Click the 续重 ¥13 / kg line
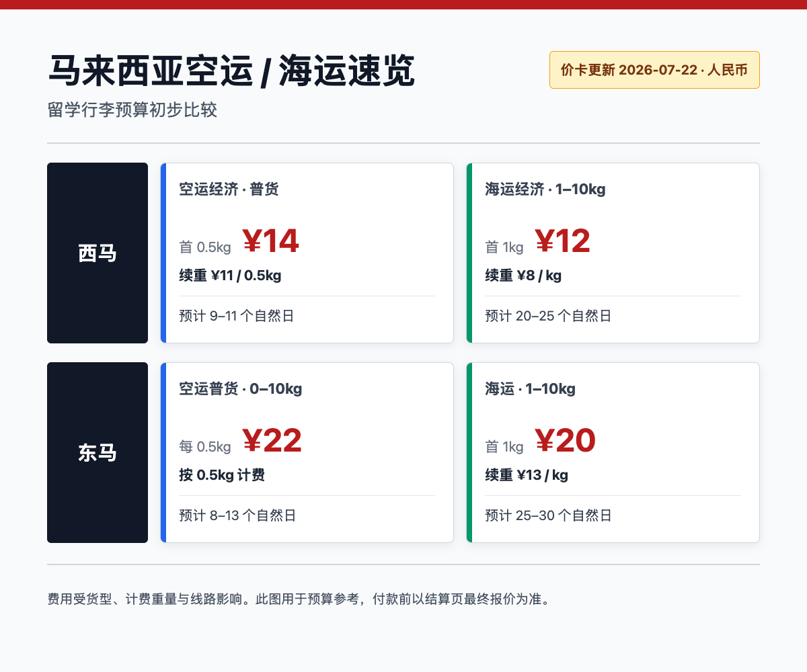 coord(527,475)
